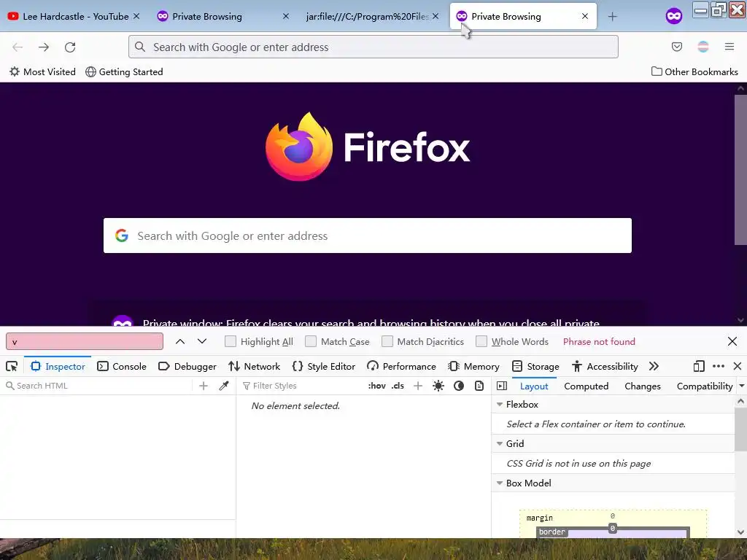The width and height of the screenshot is (747, 560).
Task: Select the Computed sidebar tab
Action: point(586,386)
